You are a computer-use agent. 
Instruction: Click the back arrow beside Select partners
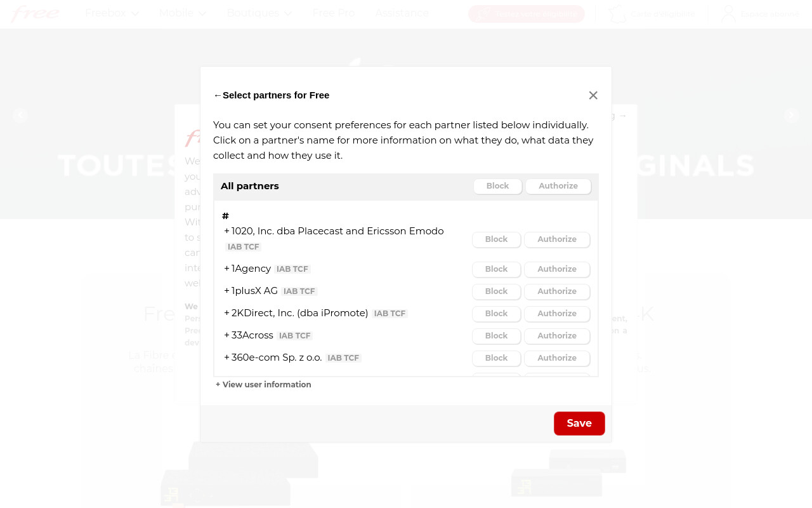coord(218,95)
